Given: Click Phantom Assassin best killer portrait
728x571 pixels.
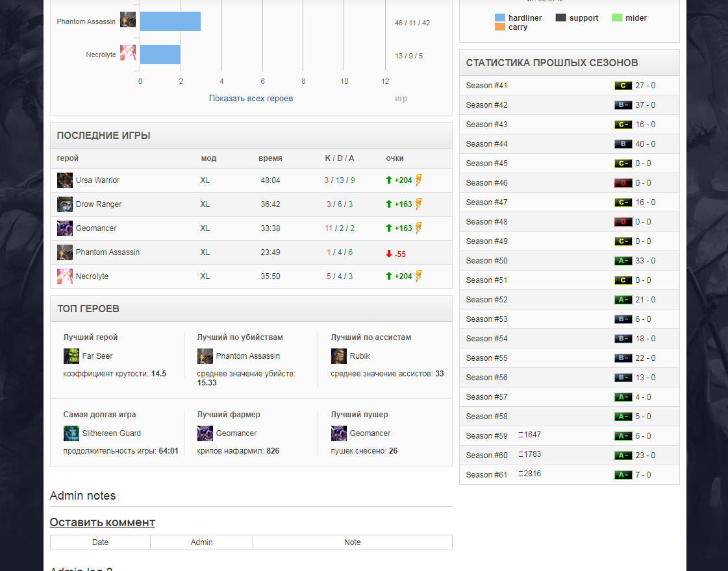Looking at the screenshot, I should tap(205, 356).
